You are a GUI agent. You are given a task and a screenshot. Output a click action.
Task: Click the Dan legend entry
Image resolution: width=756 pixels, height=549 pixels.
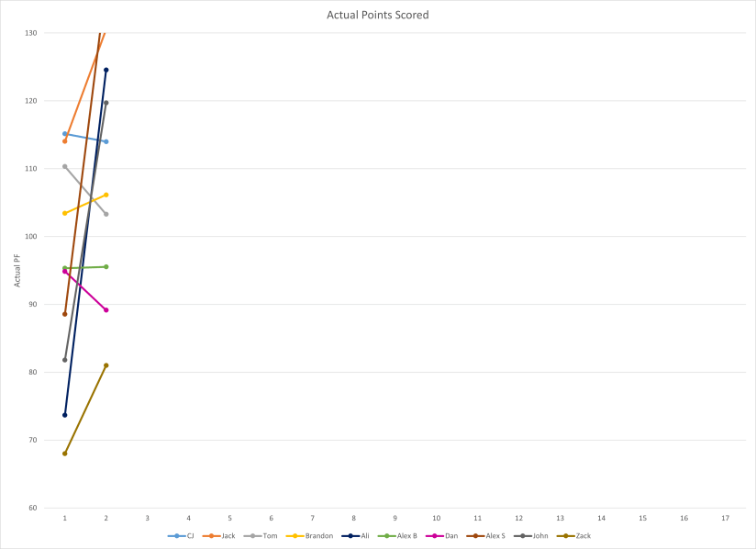coord(446,535)
